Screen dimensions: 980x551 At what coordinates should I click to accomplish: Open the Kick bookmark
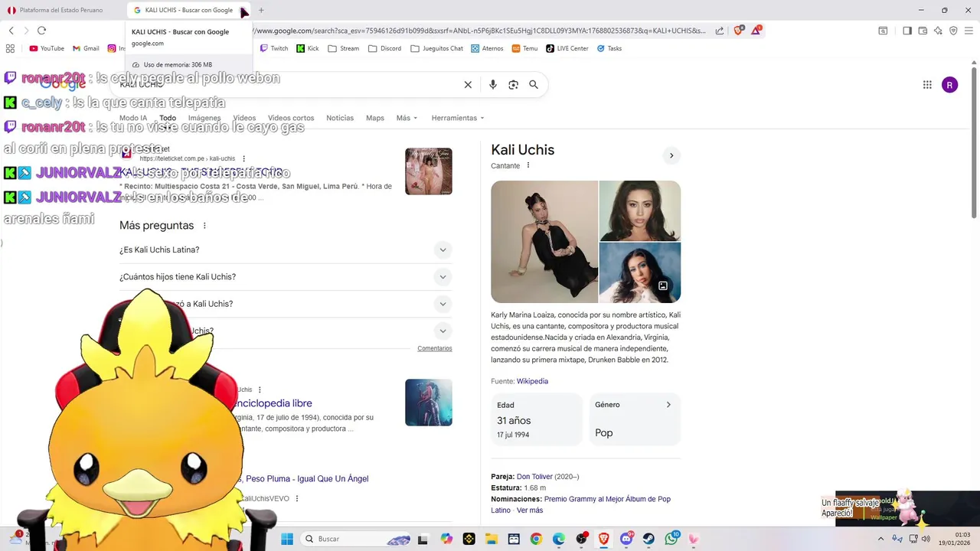point(308,48)
